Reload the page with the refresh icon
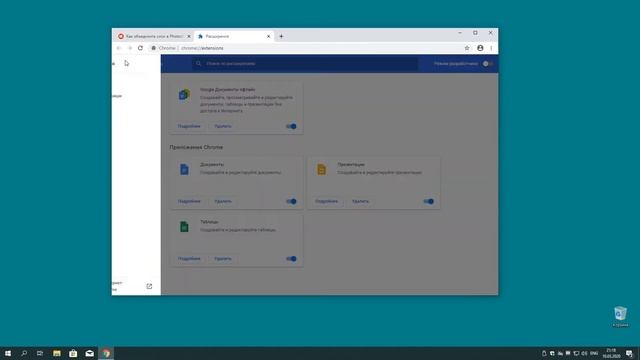The height and width of the screenshot is (360, 640). click(x=140, y=48)
